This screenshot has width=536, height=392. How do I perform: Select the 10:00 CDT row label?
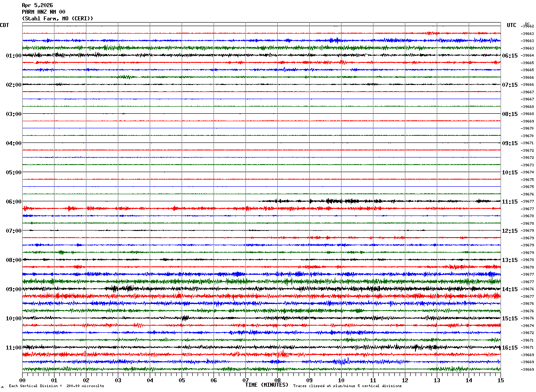[14, 319]
